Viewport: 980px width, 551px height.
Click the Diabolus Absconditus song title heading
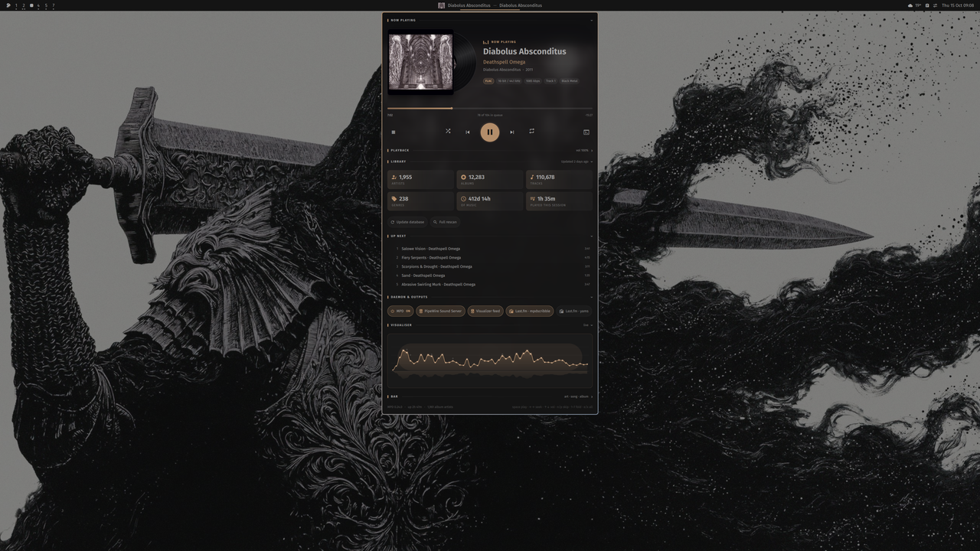[x=524, y=51]
